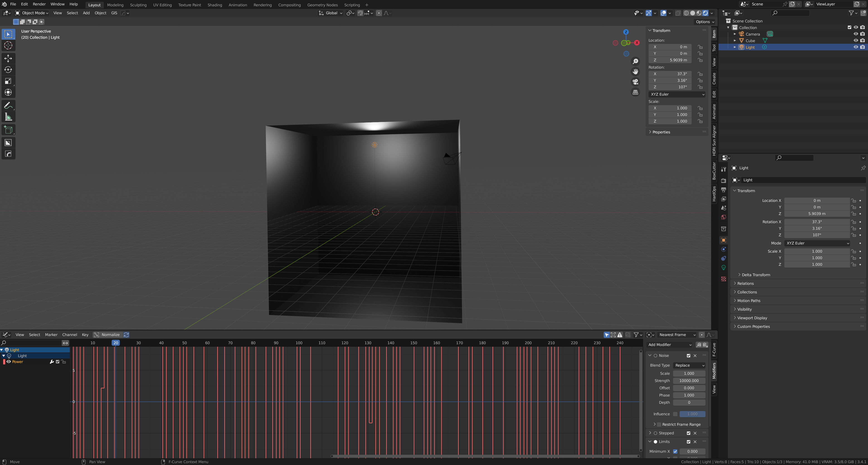Choose the Add Cube tool
This screenshot has height=465, width=868.
(8, 130)
